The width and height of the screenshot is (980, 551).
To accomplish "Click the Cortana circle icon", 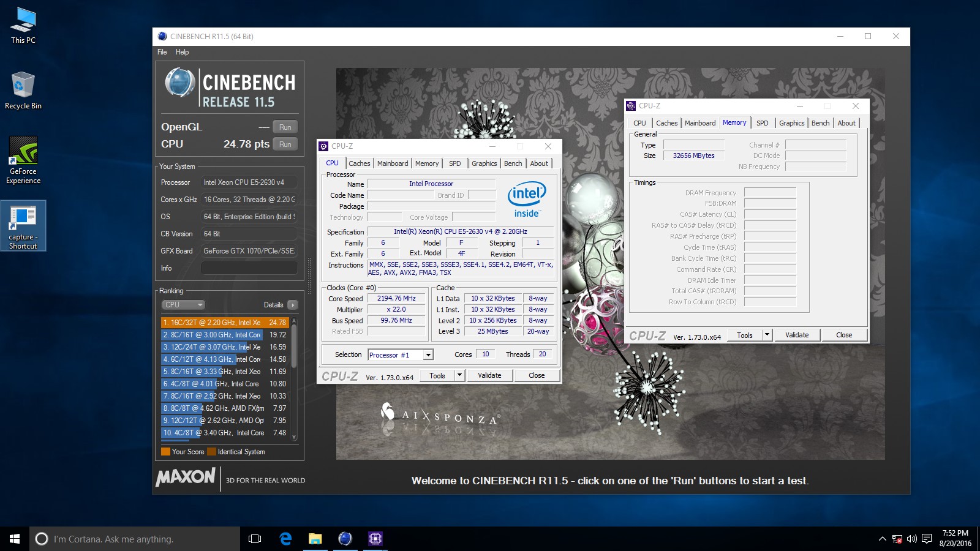I will [42, 539].
